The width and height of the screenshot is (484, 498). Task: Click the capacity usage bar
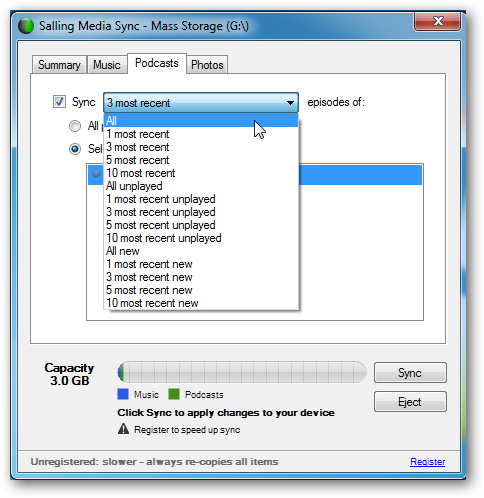(242, 372)
